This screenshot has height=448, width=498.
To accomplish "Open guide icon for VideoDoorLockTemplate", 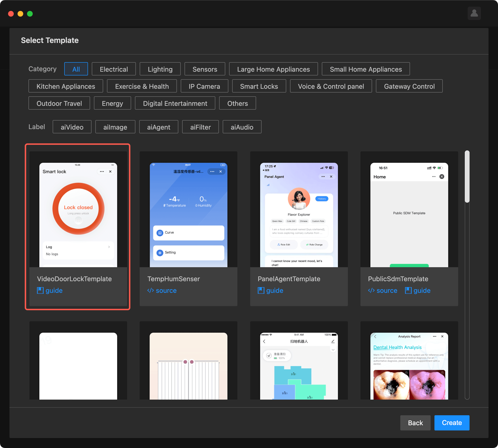I will coord(40,290).
